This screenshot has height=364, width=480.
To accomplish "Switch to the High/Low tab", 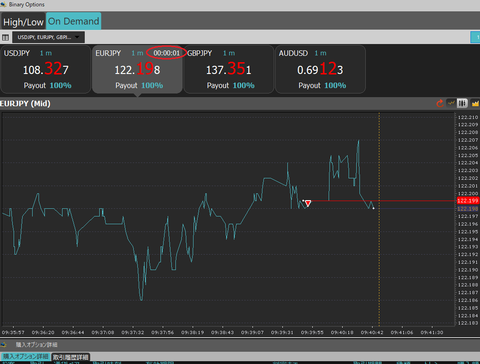I will point(23,22).
